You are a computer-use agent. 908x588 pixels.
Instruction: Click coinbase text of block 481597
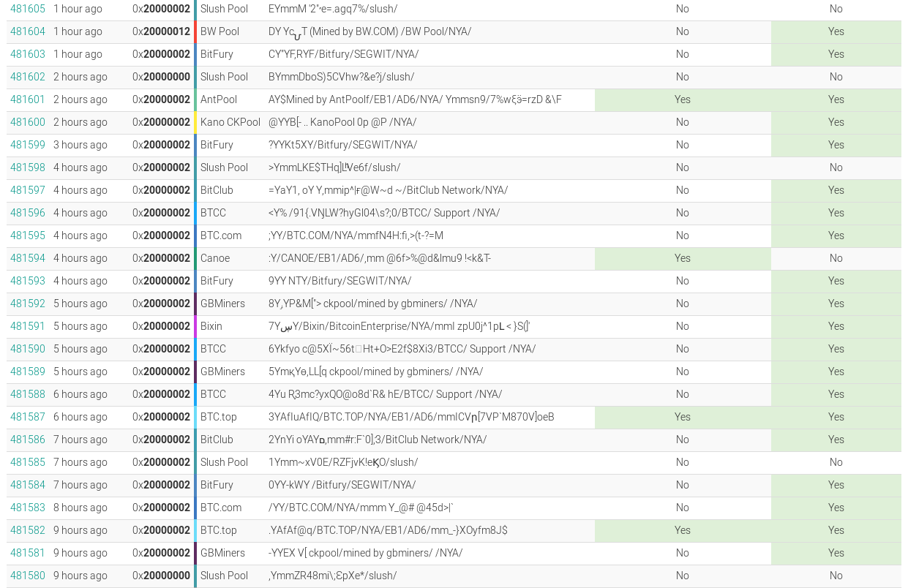[x=388, y=190]
